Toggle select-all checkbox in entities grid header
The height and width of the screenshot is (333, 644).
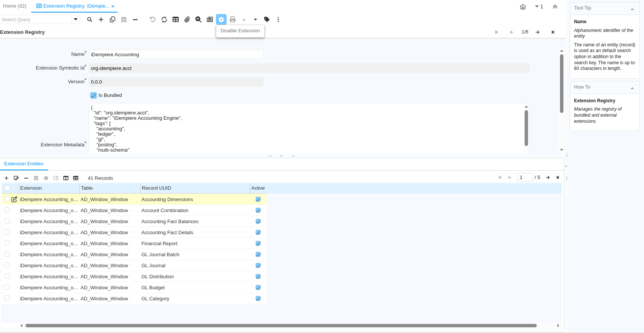pyautogui.click(x=7, y=188)
